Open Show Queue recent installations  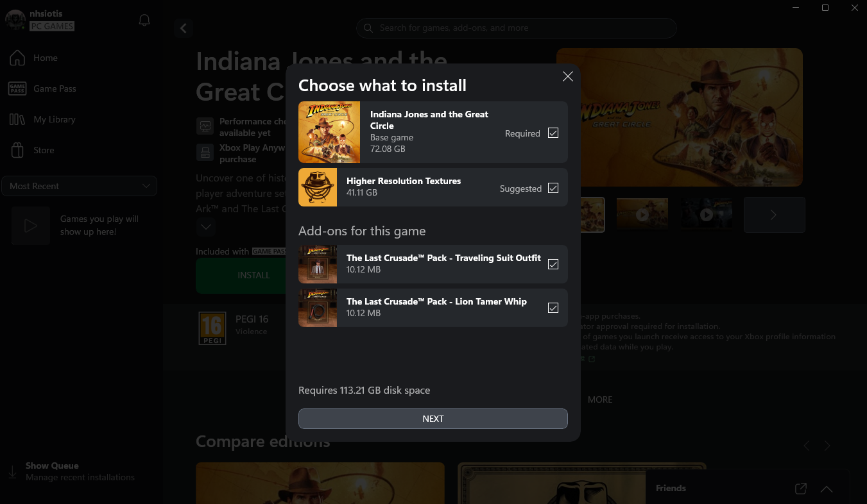pyautogui.click(x=80, y=471)
